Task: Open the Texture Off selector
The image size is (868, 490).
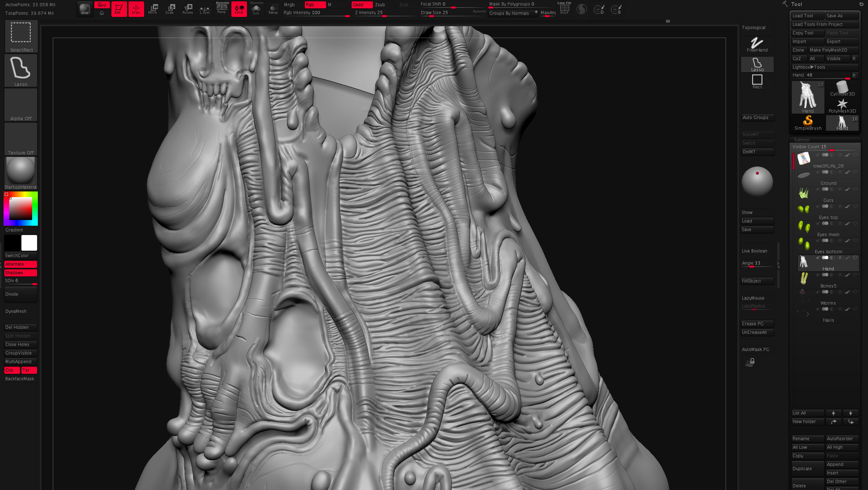Action: pos(21,139)
